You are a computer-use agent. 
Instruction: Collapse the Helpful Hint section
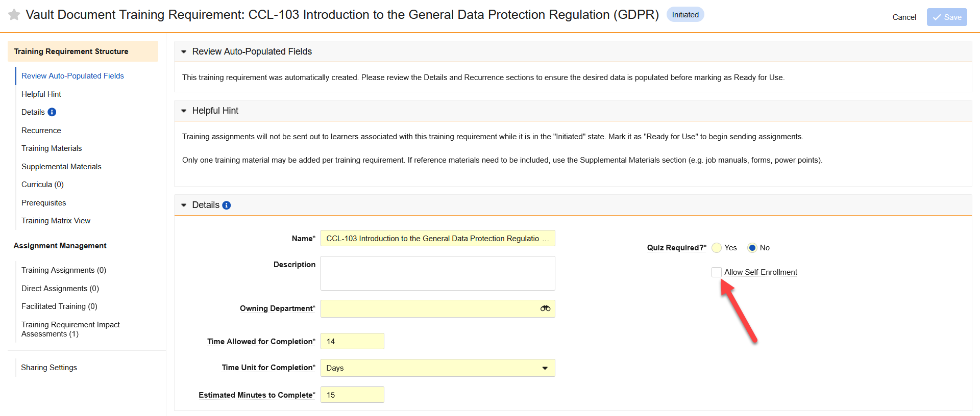point(184,111)
